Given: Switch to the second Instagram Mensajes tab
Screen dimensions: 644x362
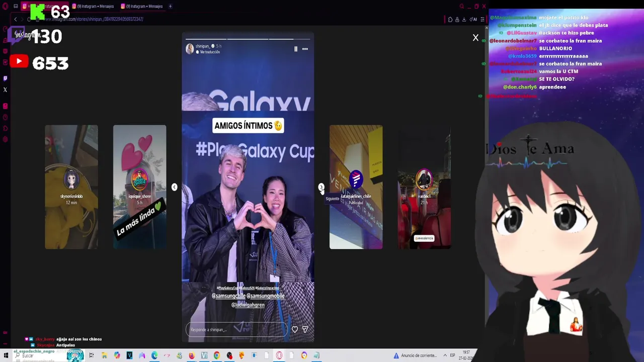Looking at the screenshot, I should [x=95, y=7].
